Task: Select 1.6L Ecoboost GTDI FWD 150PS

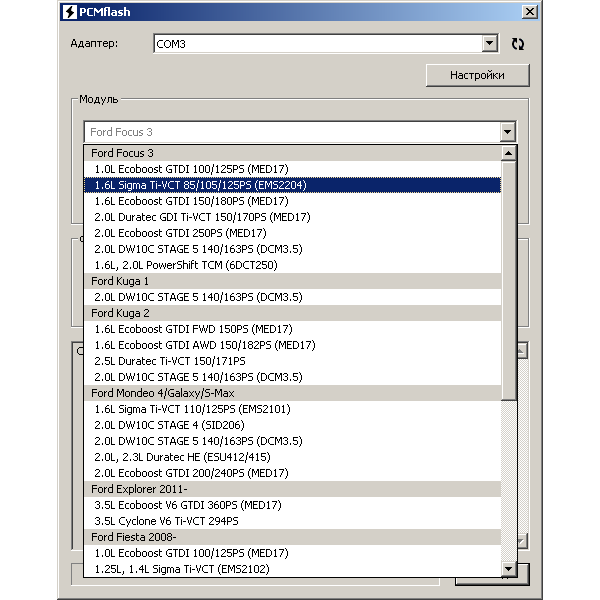Action: 292,329
